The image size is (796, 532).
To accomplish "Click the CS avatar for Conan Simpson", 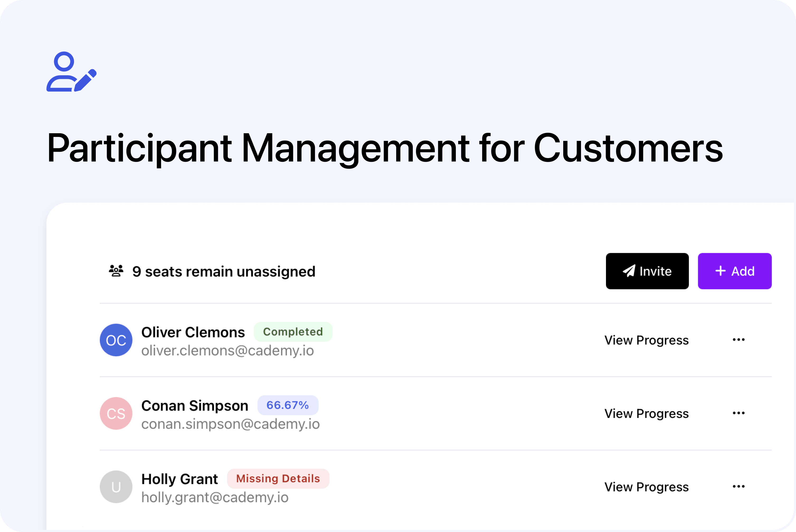I will point(116,414).
